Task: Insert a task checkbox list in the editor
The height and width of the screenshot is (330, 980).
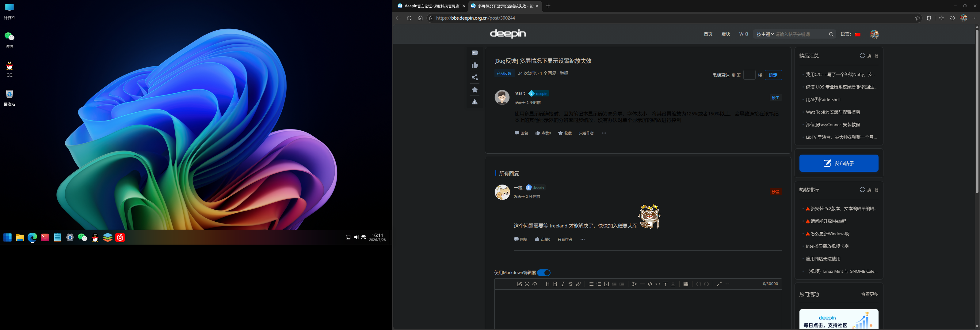Action: pos(606,284)
